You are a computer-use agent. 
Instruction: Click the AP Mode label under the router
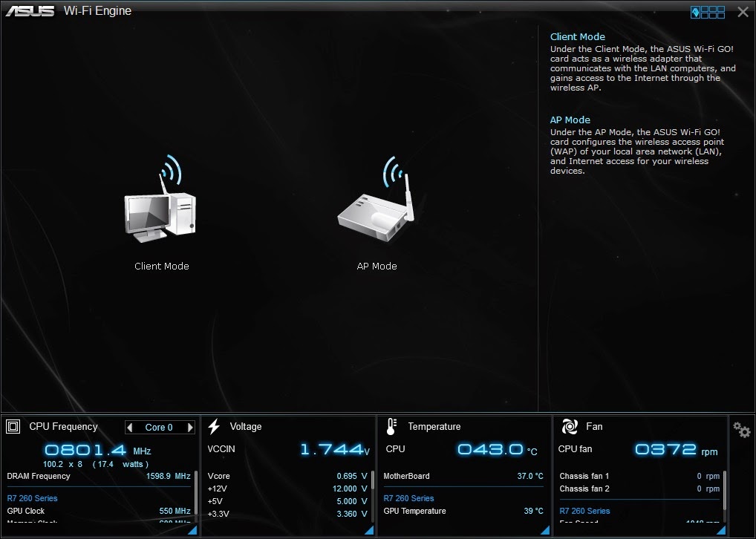377,266
